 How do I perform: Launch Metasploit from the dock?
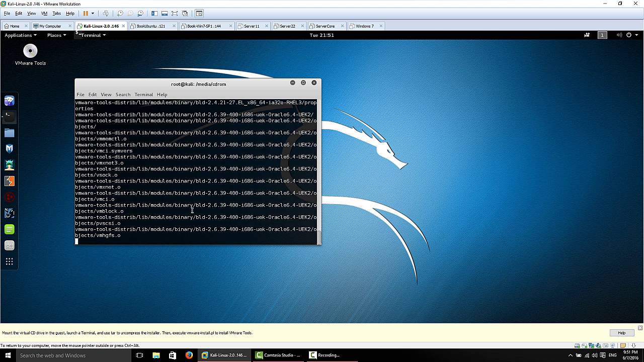pyautogui.click(x=9, y=149)
